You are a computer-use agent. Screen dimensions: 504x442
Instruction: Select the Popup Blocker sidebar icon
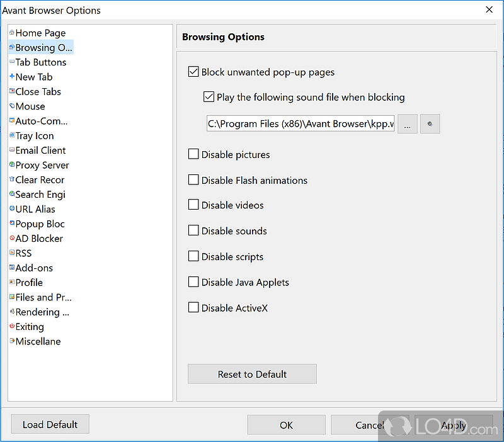[11, 224]
